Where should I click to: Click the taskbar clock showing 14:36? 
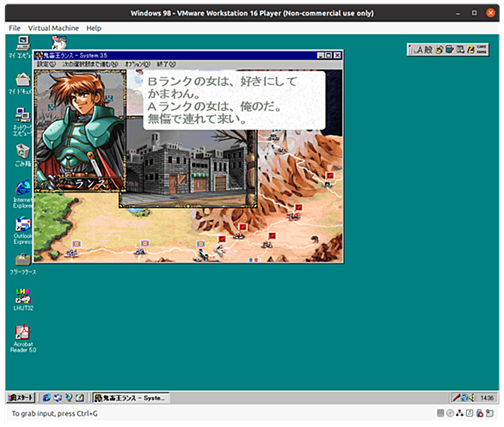487,398
